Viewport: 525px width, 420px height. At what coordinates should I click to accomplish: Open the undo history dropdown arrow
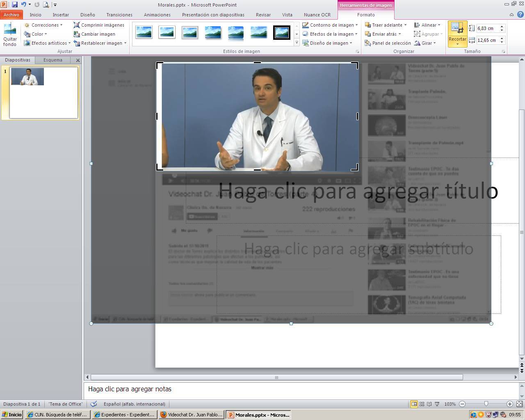[30, 5]
